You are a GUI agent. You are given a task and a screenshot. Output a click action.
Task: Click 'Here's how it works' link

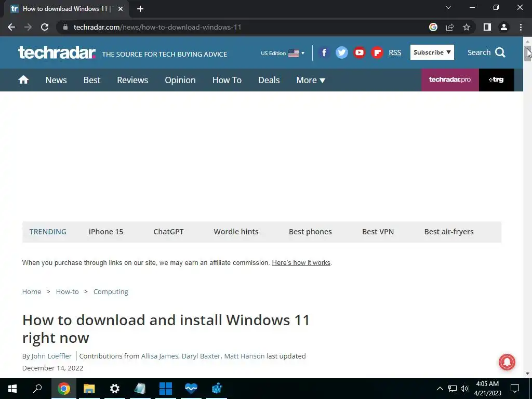(x=301, y=262)
